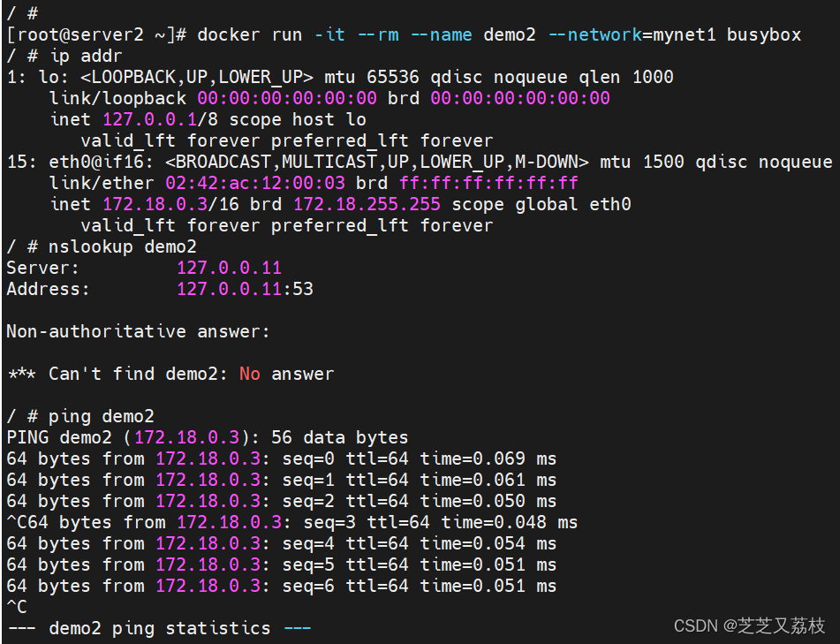Screen dimensions: 840x644
Task: Click the "nslookup demo2" command
Action: click(123, 246)
